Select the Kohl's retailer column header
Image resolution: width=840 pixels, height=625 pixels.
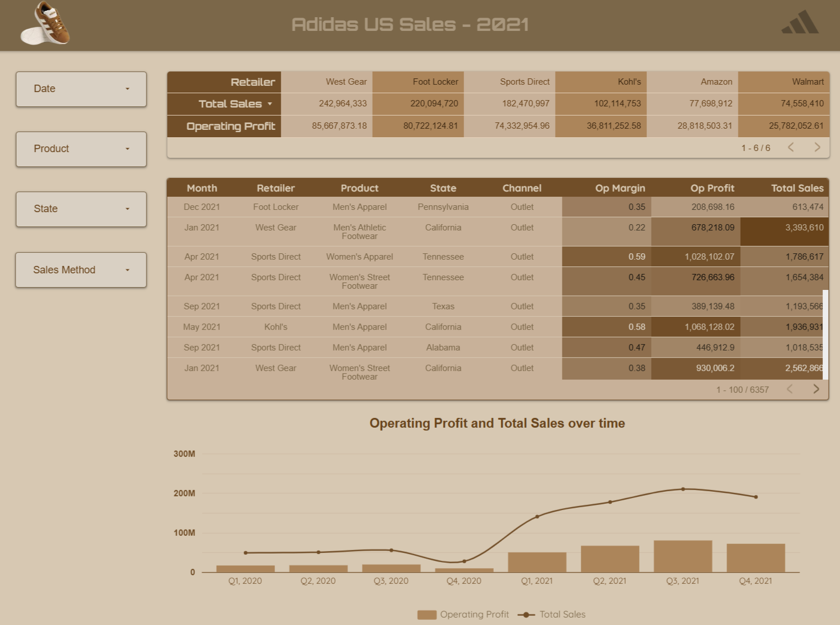[601, 82]
